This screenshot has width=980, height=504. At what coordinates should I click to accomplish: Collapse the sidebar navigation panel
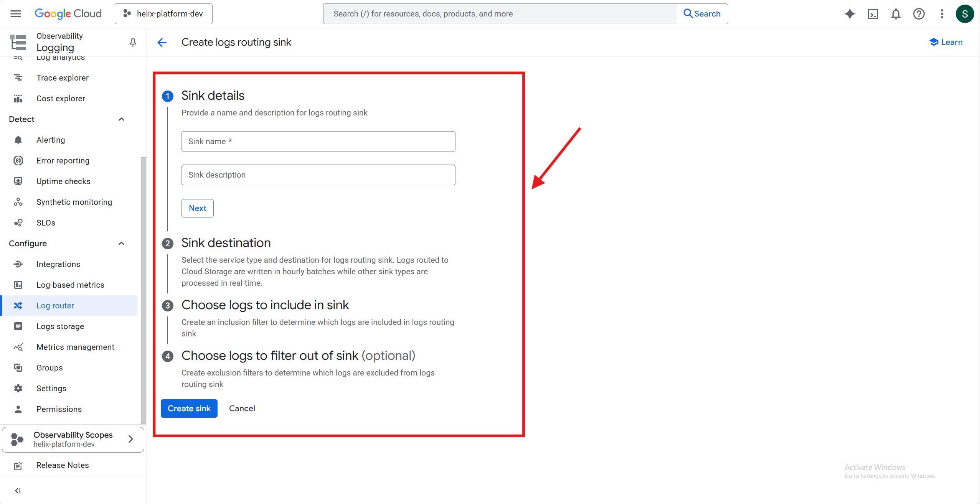click(18, 491)
